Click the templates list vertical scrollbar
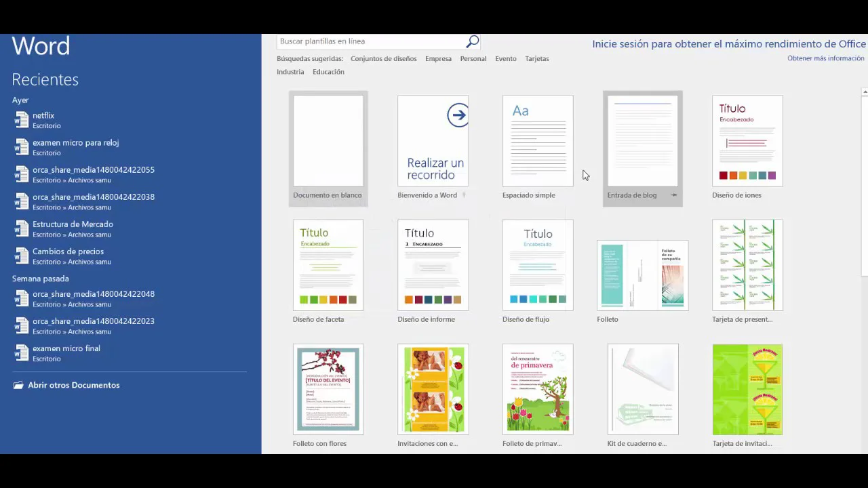 [864, 183]
